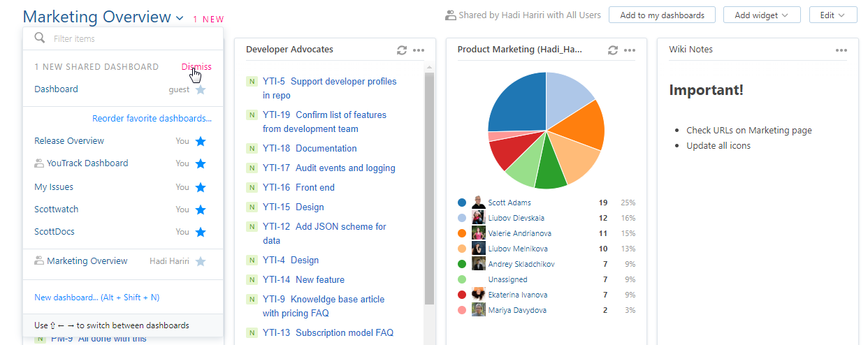Click the orange Valerie Andrianova legend dot
The height and width of the screenshot is (345, 868).
(x=462, y=233)
